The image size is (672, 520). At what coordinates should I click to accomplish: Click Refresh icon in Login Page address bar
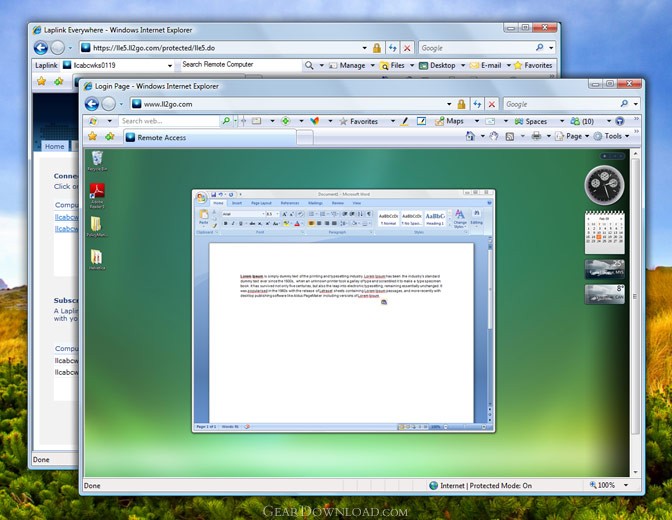(x=477, y=104)
